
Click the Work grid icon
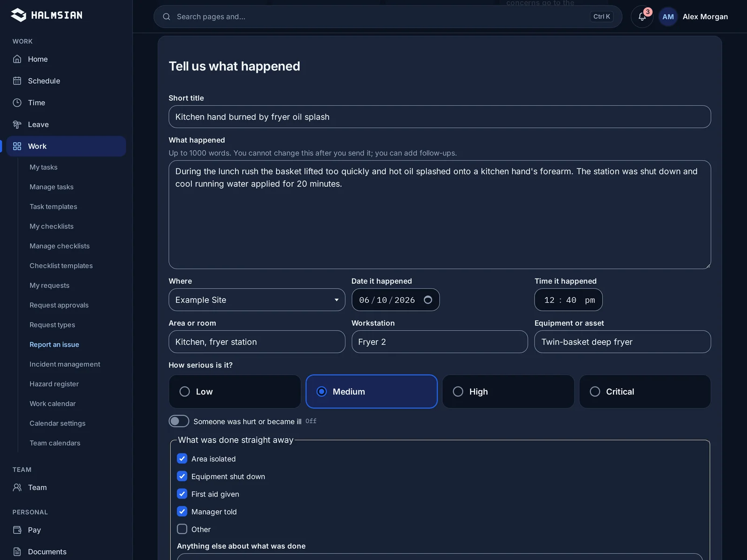pyautogui.click(x=17, y=146)
